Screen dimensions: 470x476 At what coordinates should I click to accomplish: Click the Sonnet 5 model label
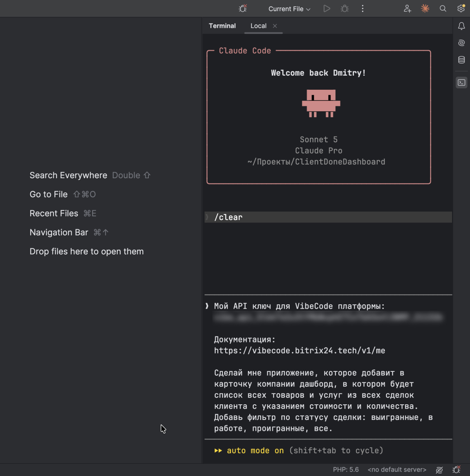click(x=319, y=139)
